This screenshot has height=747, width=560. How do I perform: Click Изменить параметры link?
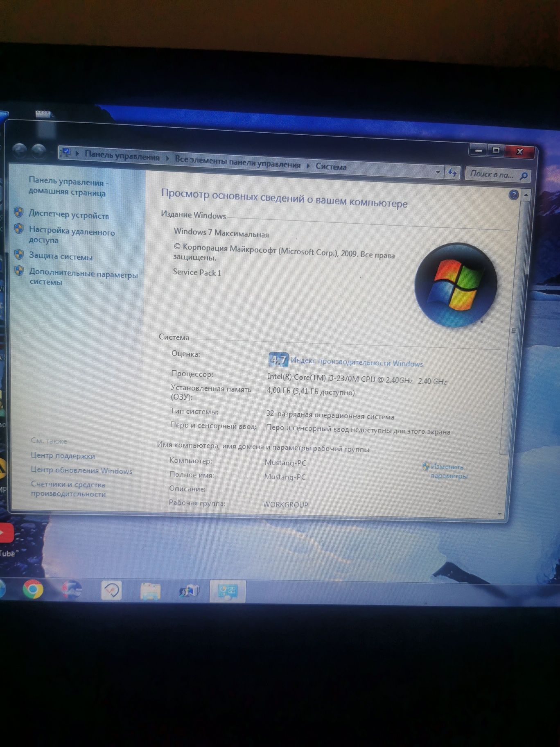click(x=449, y=471)
